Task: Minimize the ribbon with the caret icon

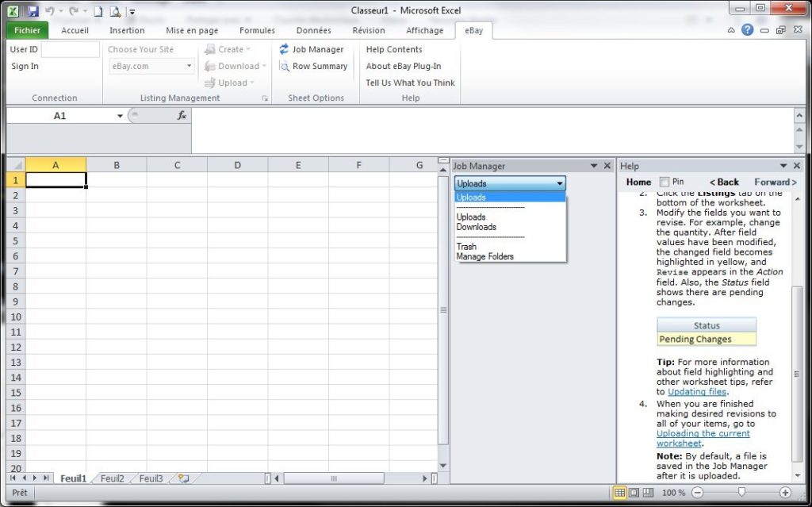Action: tap(731, 30)
